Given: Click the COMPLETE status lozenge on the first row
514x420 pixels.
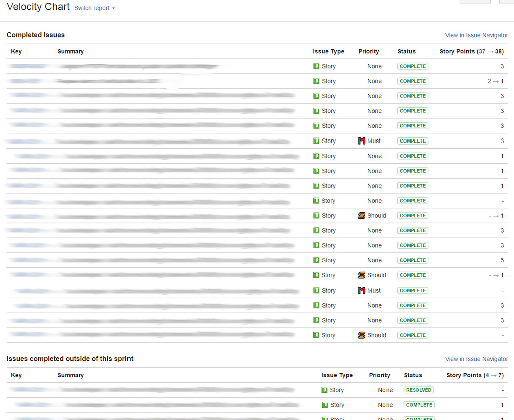Looking at the screenshot, I should (412, 66).
